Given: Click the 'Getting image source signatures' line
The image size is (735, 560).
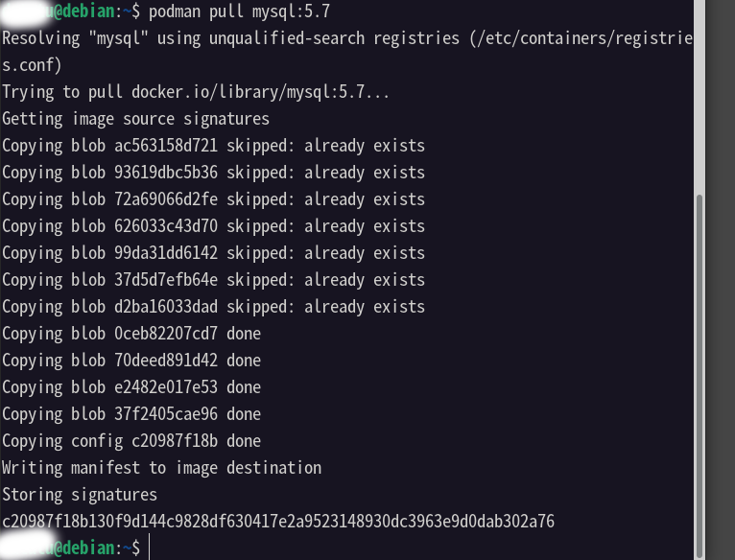Looking at the screenshot, I should (136, 119).
